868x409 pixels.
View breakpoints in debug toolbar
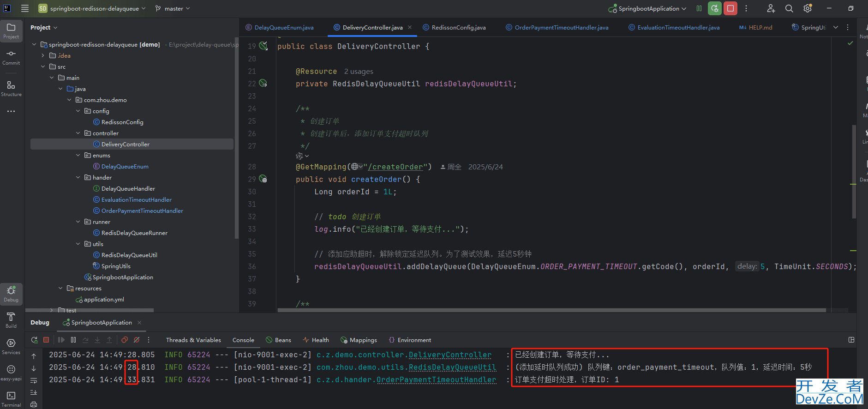pyautogui.click(x=125, y=340)
